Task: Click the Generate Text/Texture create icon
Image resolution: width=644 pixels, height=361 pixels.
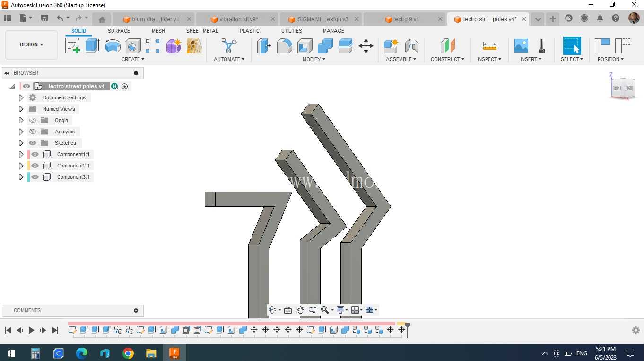Action: tap(194, 46)
